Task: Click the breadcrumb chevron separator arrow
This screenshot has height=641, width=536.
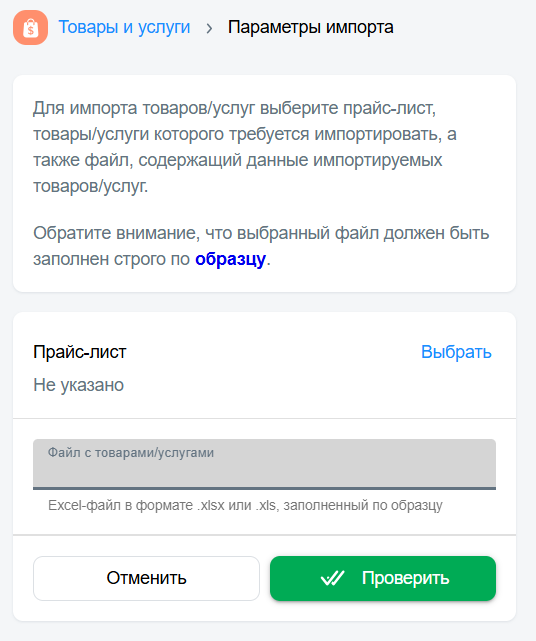Action: click(x=209, y=28)
